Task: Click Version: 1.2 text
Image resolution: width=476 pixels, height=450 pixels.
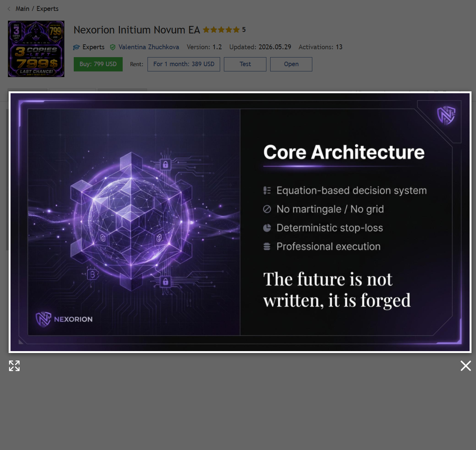Action: click(204, 47)
